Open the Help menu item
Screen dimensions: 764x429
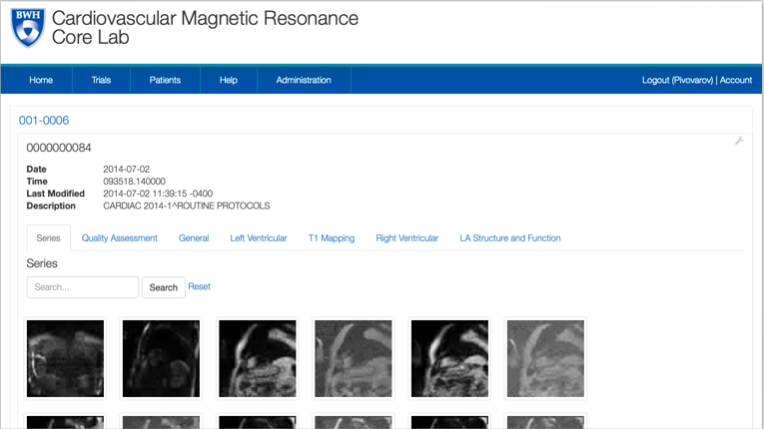pyautogui.click(x=229, y=80)
